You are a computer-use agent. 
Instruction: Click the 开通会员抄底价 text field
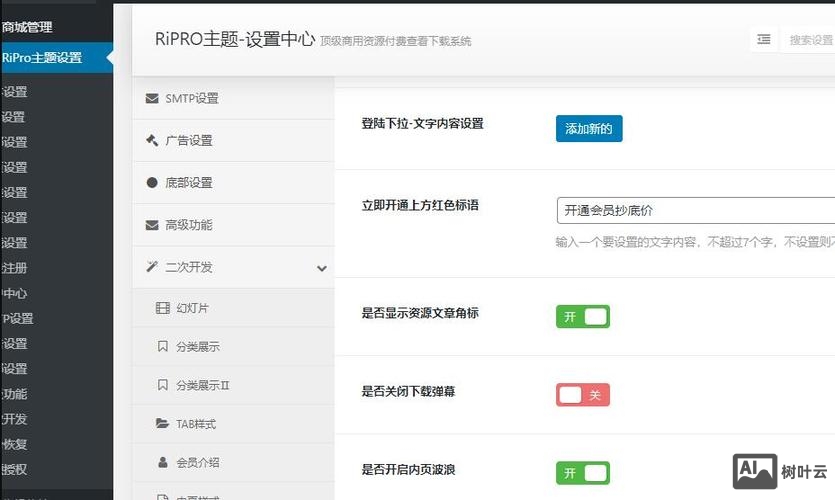[695, 210]
